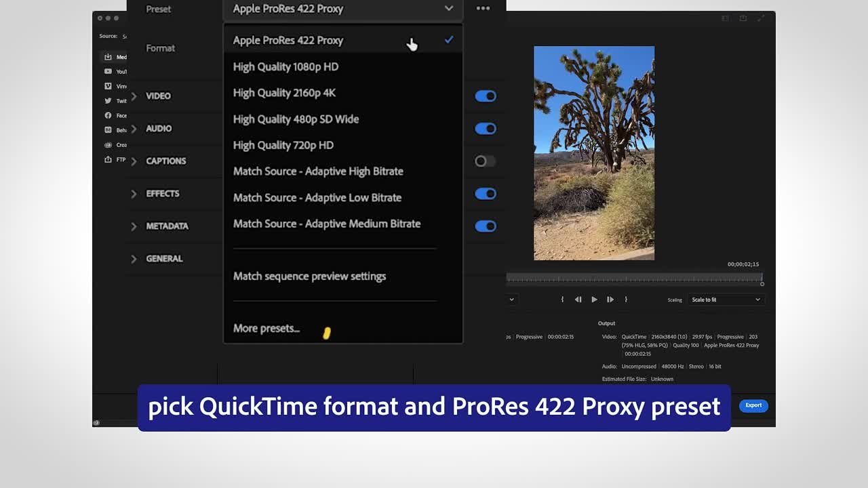The width and height of the screenshot is (868, 488).
Task: Choose Match Source - Adaptive High Bitrate
Action: coord(318,171)
